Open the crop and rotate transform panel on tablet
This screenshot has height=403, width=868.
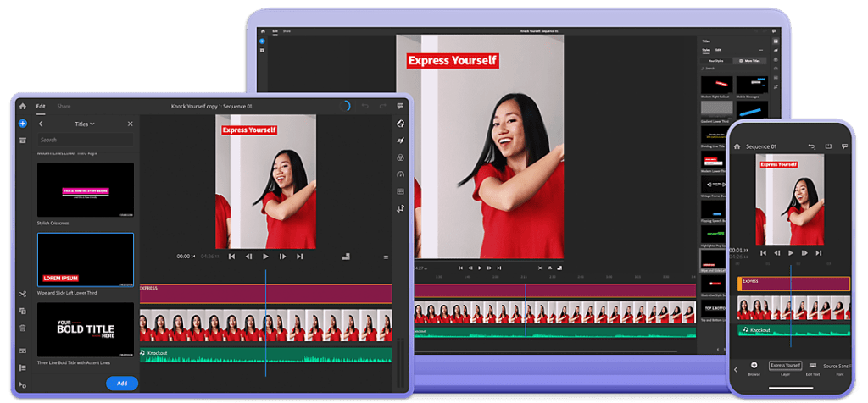(400, 208)
